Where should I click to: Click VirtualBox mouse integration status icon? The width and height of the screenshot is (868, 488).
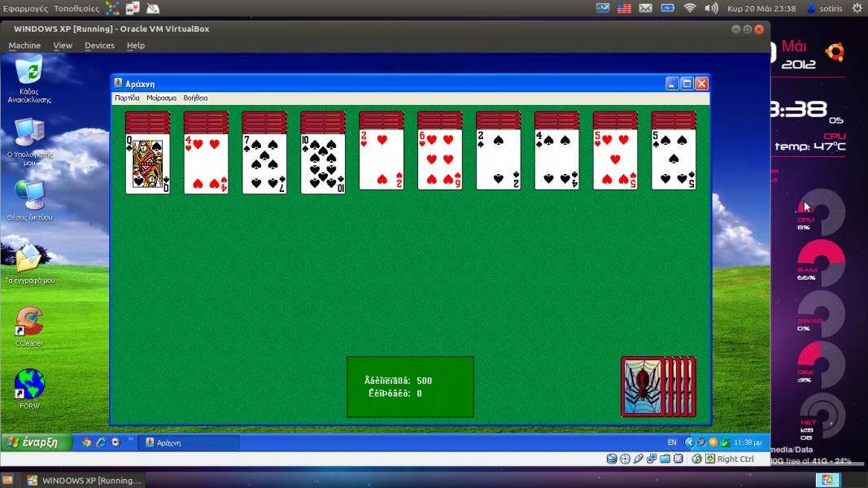pos(697,459)
